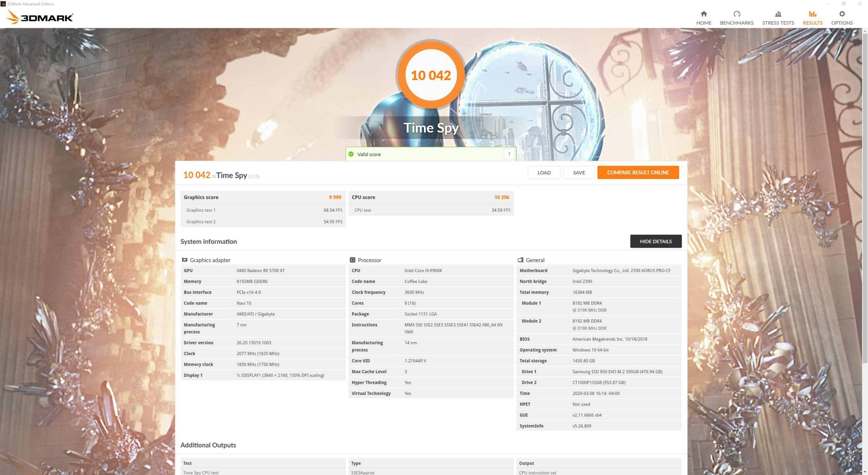
Task: Switch to the STRESS TESTS tab label
Action: (778, 23)
